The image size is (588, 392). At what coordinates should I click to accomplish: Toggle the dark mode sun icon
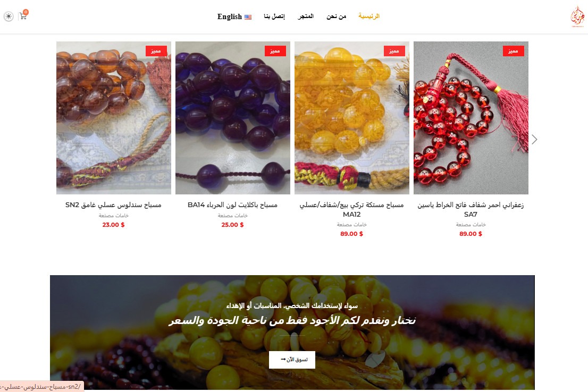pyautogui.click(x=9, y=16)
